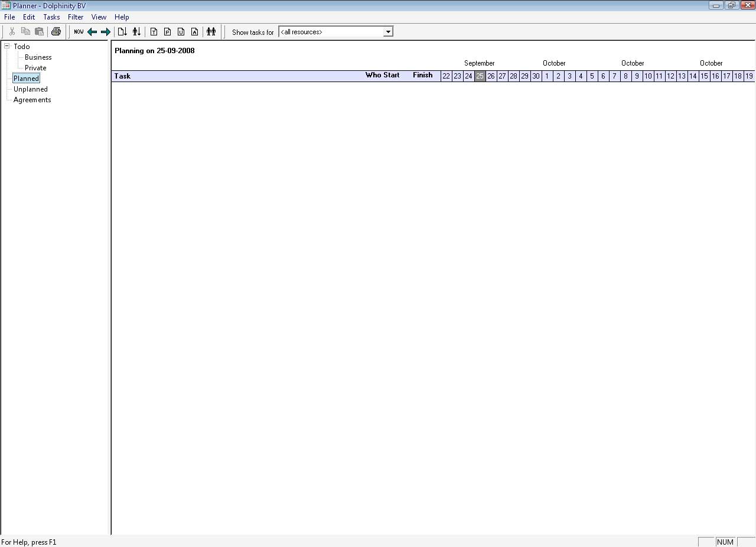Image resolution: width=756 pixels, height=547 pixels.
Task: Click day 27 in calendar header
Action: pos(502,76)
